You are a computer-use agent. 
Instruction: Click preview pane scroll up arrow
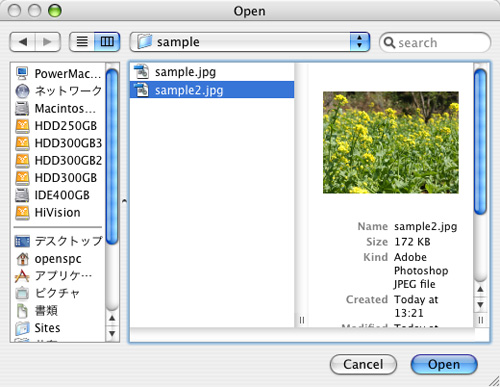(x=480, y=289)
